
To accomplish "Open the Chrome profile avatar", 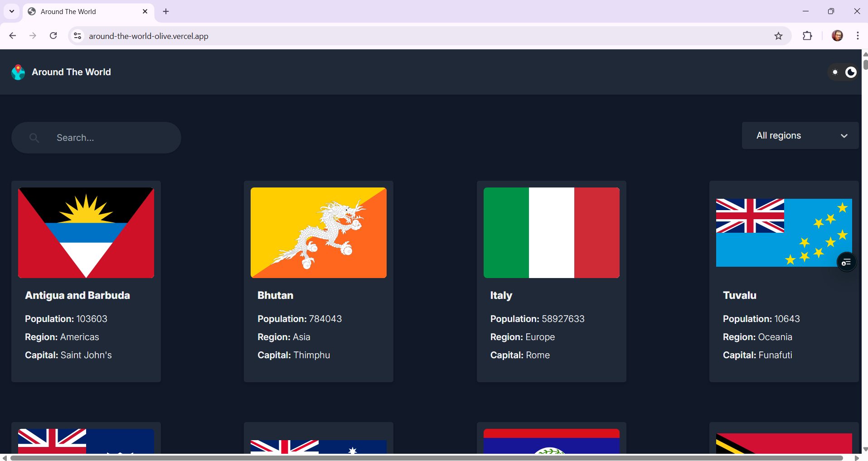I will 837,36.
